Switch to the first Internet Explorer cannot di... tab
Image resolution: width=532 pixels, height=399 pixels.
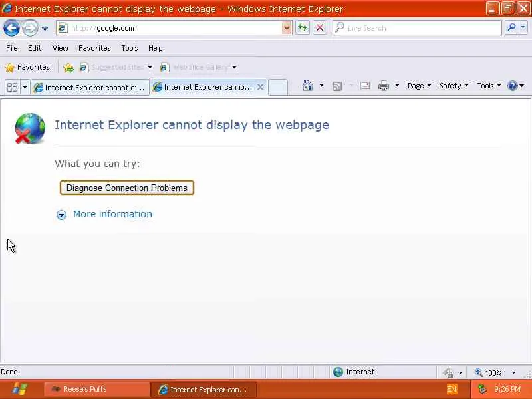click(x=90, y=88)
